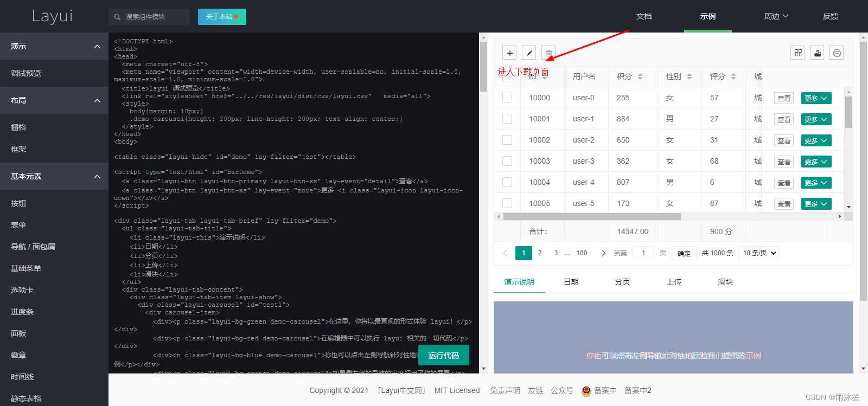Open the 示例 top navigation item
Viewport: 868px width, 406px height.
click(x=708, y=16)
